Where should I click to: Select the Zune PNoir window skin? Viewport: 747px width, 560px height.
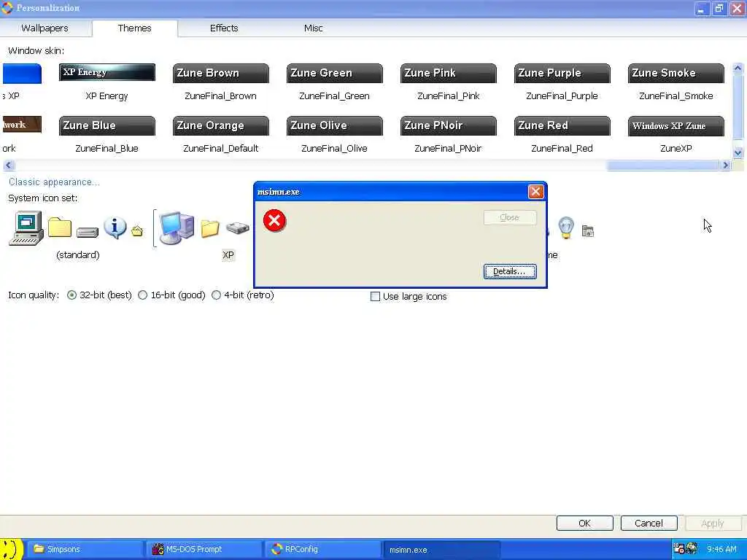coord(449,125)
